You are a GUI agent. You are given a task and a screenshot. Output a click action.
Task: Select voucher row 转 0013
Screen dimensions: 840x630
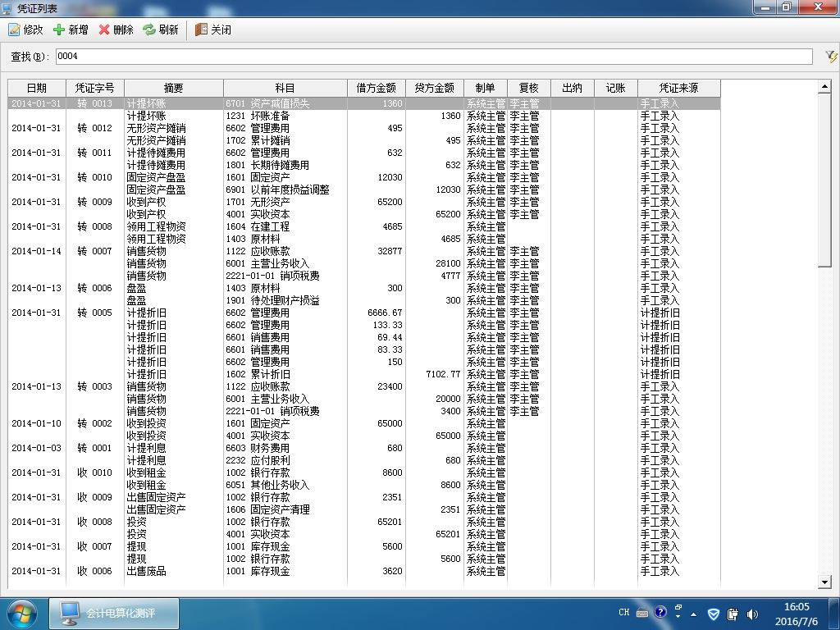pyautogui.click(x=363, y=103)
